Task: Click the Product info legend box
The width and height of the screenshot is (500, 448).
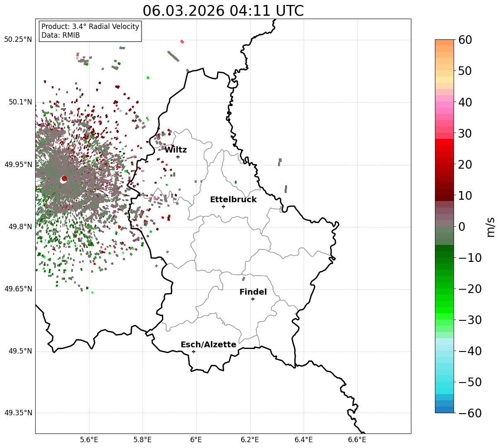Action: pos(90,31)
